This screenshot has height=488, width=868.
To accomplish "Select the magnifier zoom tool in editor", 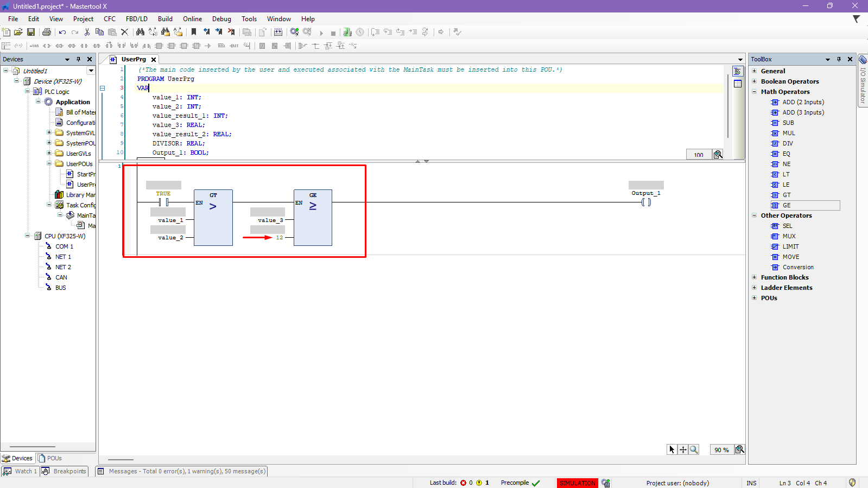I will 694,449.
